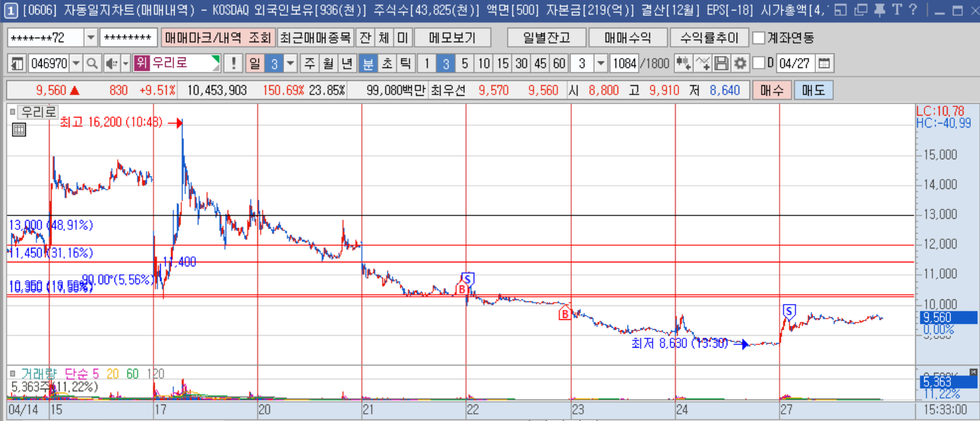980x421 pixels.
Task: Click the S sell marker on day 27
Action: 789,311
